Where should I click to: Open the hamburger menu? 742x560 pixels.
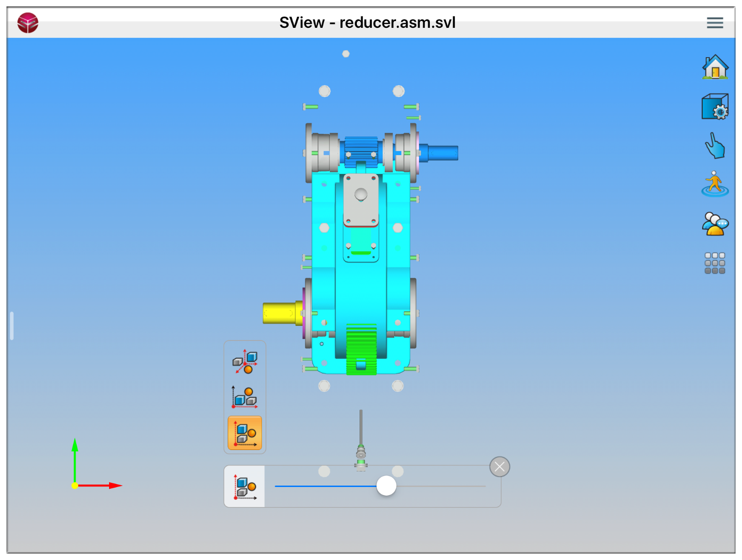point(715,23)
